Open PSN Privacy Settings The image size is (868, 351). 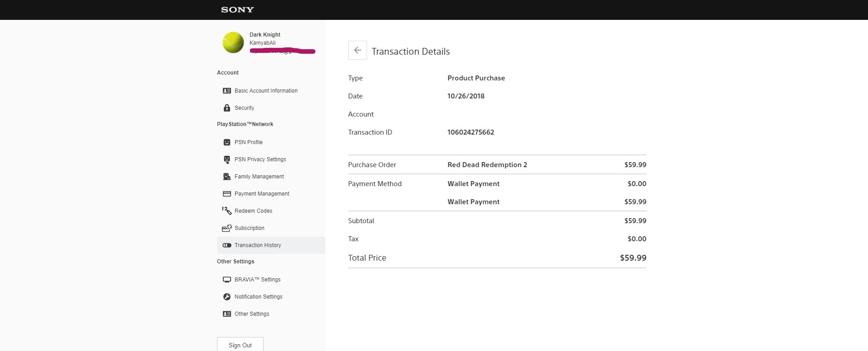coord(260,159)
